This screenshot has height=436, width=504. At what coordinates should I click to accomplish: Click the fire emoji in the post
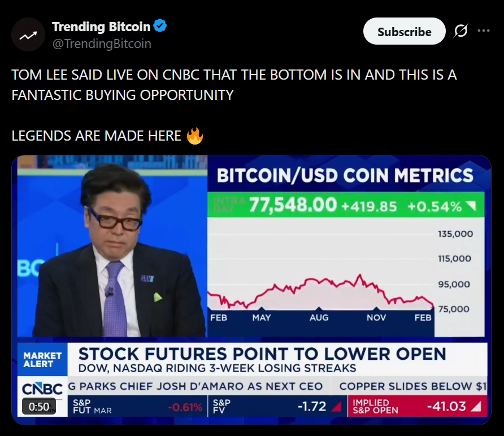pyautogui.click(x=194, y=136)
